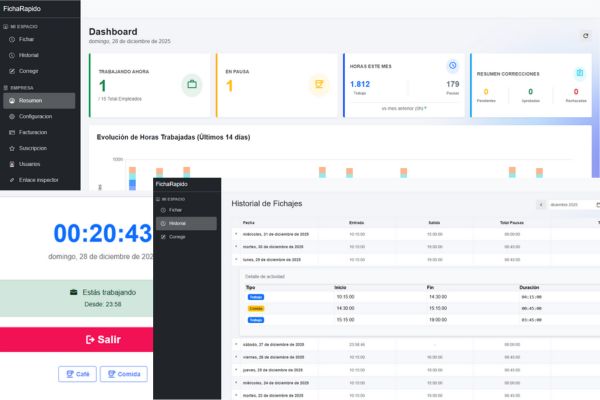Select Resumen in the Empresa menu
600x400 pixels.
(30, 101)
